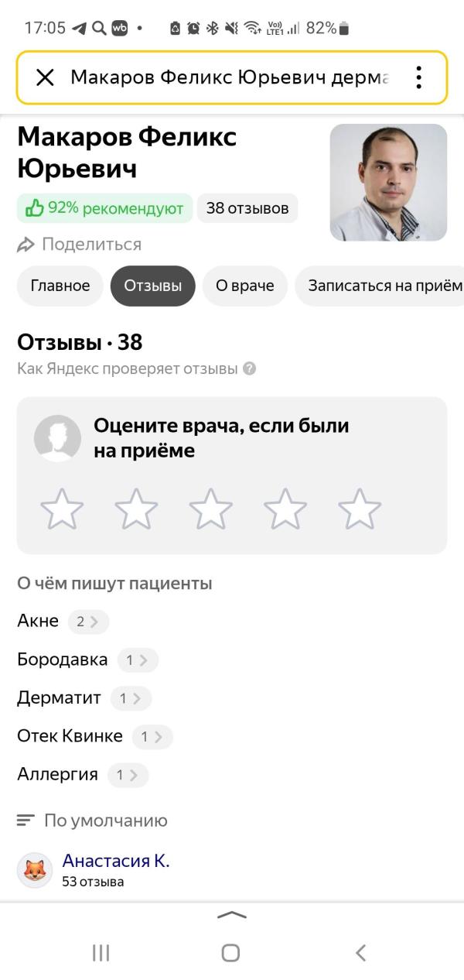
Task: Pull up the bottom sheet handle
Action: click(232, 915)
